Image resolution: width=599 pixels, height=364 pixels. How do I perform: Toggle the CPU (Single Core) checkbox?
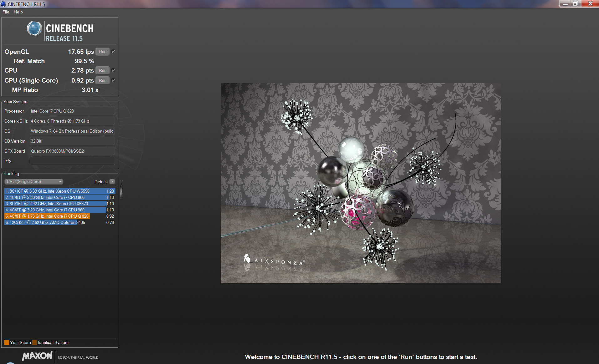(x=113, y=80)
